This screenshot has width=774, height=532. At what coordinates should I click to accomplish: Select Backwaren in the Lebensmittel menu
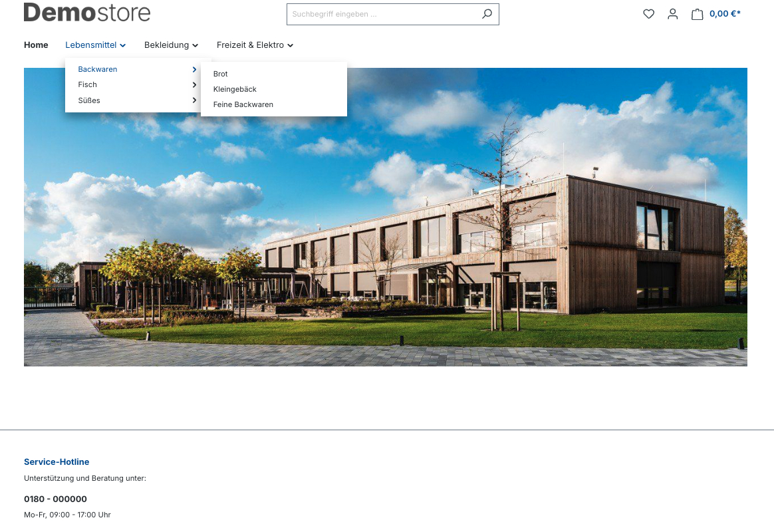click(98, 69)
